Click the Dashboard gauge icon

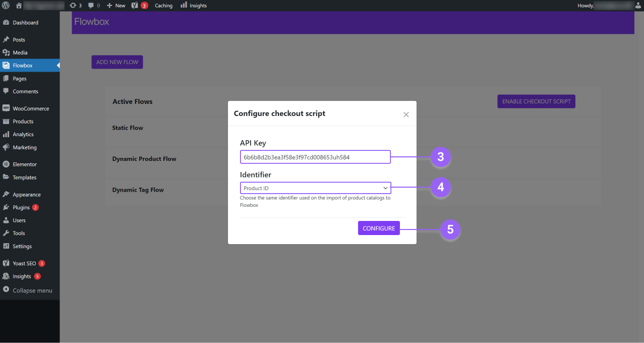pos(6,23)
